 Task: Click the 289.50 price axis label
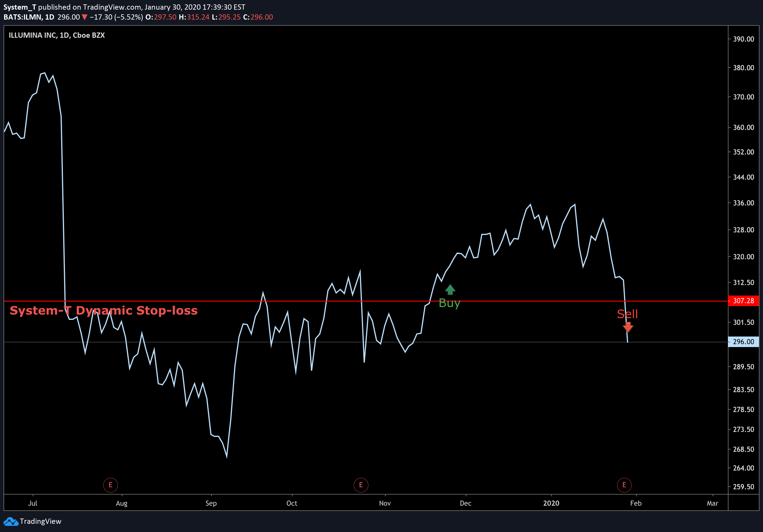743,367
